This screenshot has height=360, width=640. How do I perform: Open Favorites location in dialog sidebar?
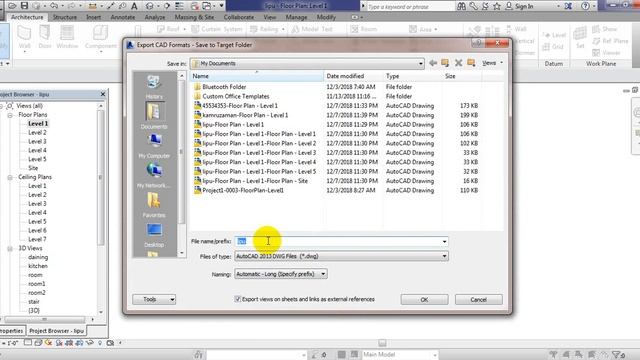pos(154,205)
